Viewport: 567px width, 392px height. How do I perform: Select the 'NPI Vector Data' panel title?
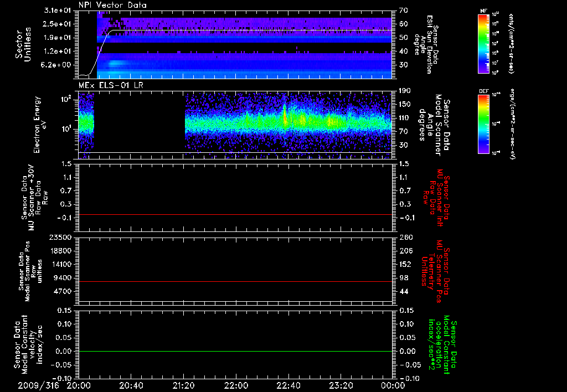[x=112, y=5]
